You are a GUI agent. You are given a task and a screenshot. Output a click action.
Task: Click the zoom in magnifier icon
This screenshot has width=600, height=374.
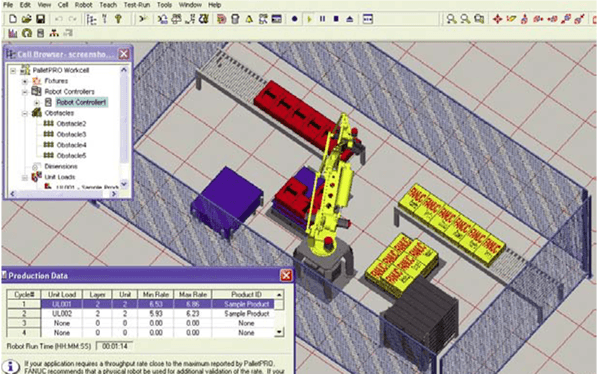coord(452,19)
